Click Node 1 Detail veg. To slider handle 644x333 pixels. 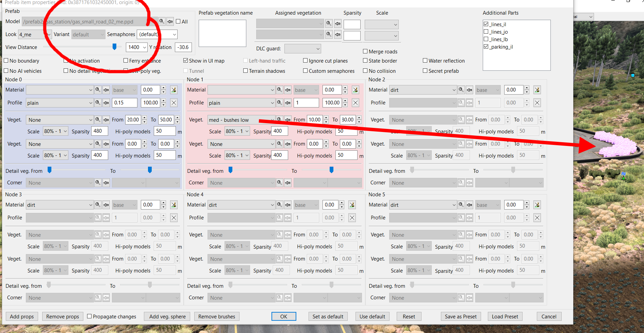point(331,170)
